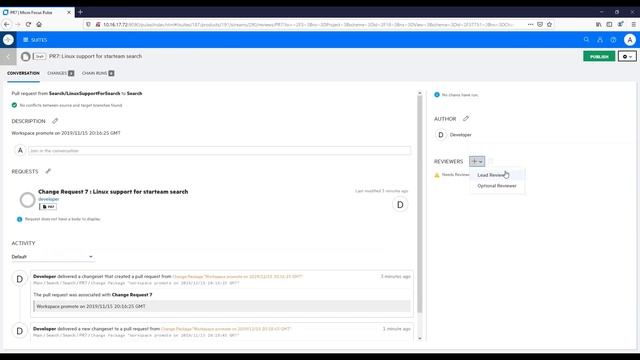The image size is (640, 360).
Task: Open a new browser tab
Action: click(80, 12)
